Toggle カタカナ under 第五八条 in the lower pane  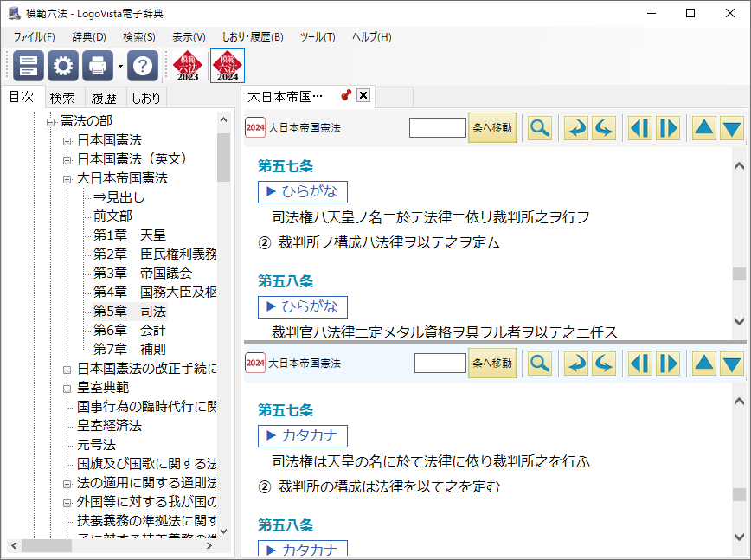(303, 549)
